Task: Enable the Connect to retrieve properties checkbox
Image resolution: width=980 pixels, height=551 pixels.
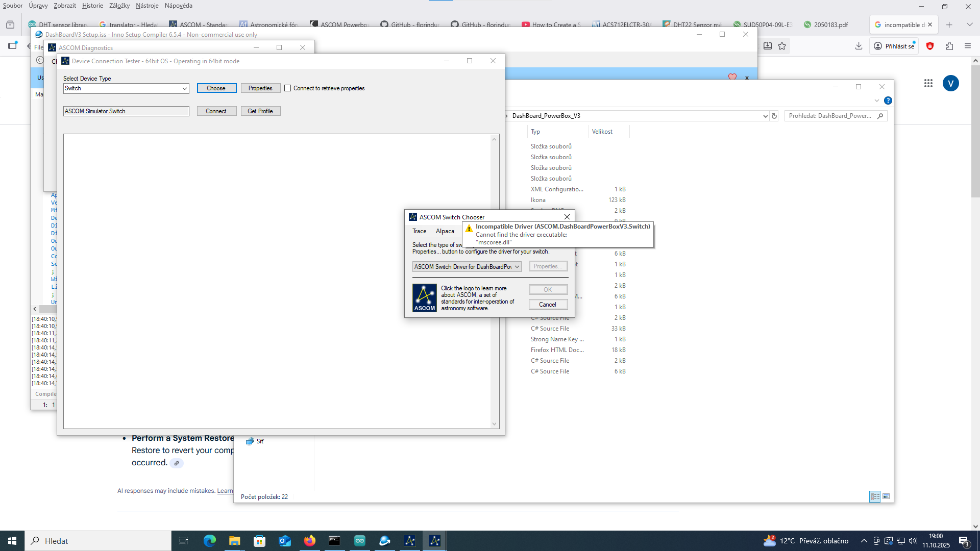Action: tap(288, 88)
